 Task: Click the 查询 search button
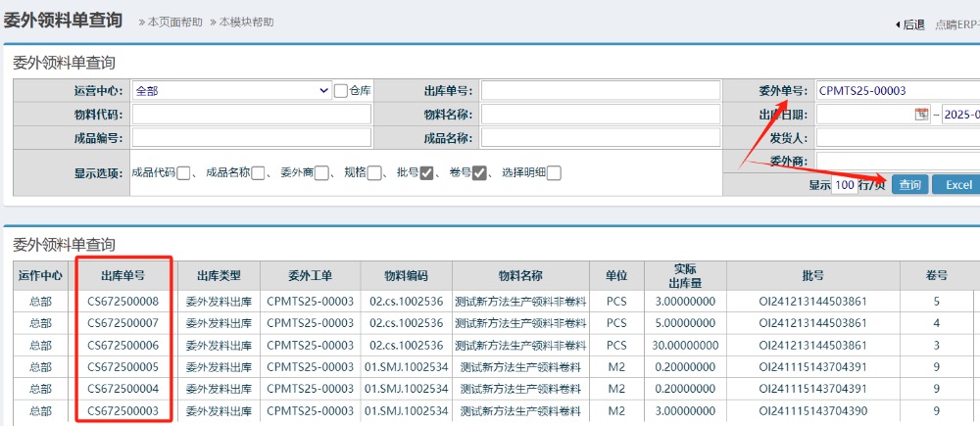click(909, 185)
